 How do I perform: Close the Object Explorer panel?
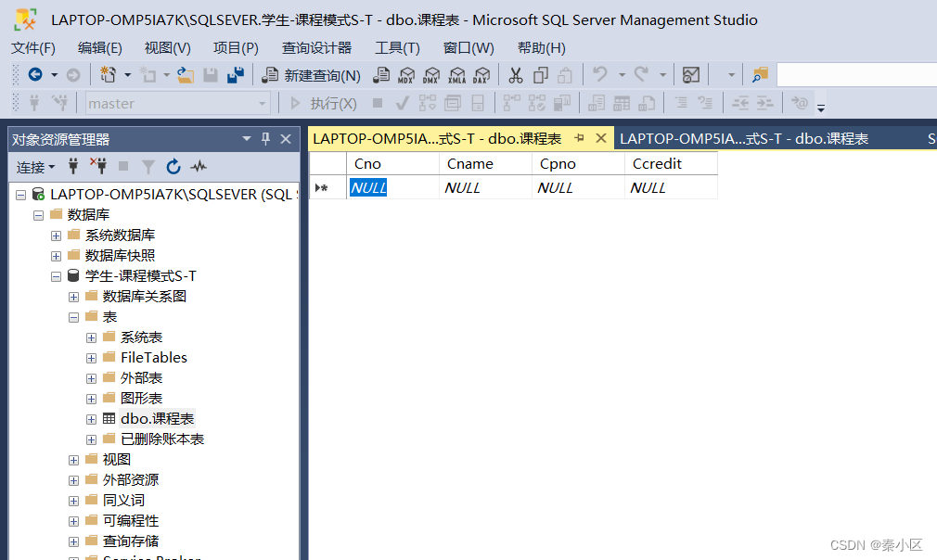[286, 139]
